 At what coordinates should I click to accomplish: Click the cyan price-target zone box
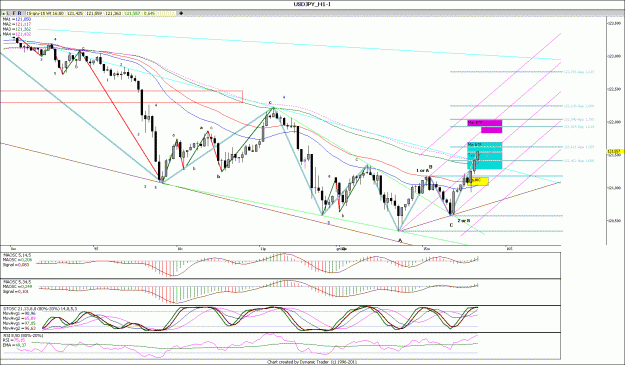(484, 155)
